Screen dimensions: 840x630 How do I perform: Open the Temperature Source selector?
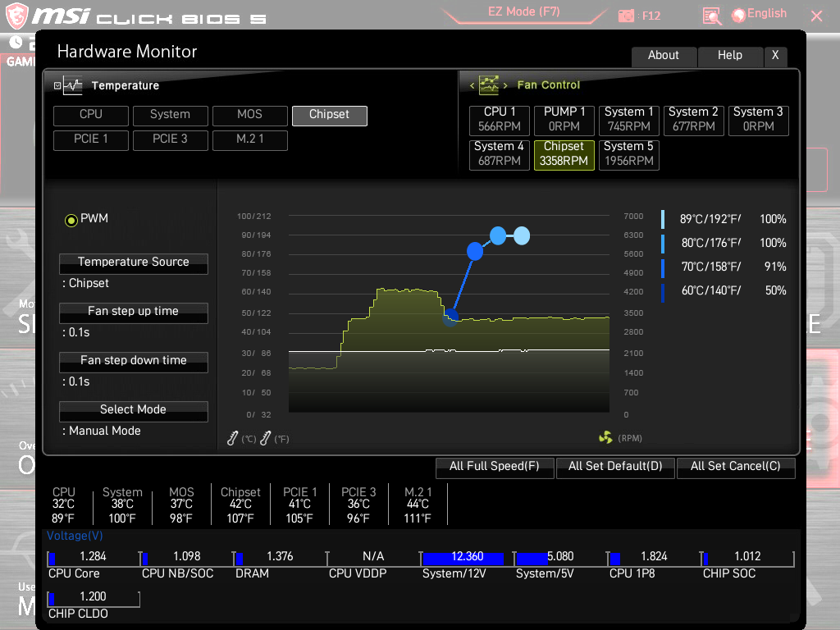coord(134,263)
